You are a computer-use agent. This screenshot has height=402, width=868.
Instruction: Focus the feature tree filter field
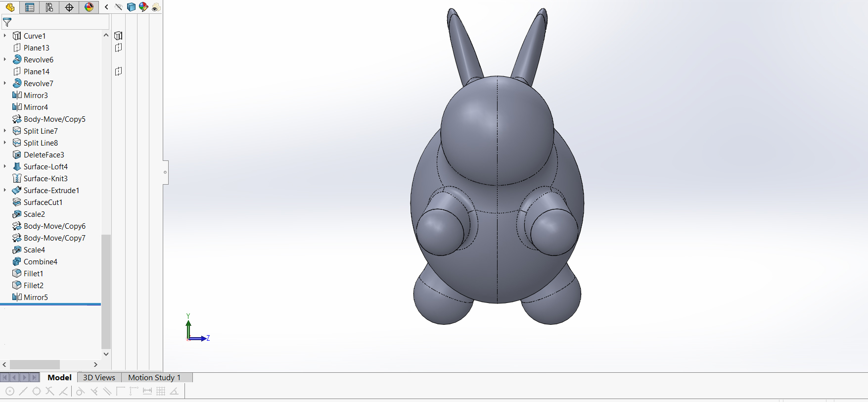click(x=55, y=22)
